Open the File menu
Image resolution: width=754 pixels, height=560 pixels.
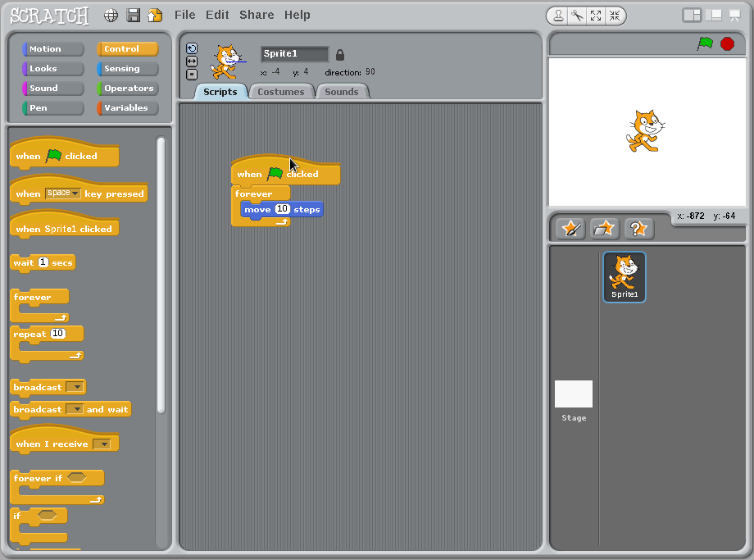click(185, 15)
